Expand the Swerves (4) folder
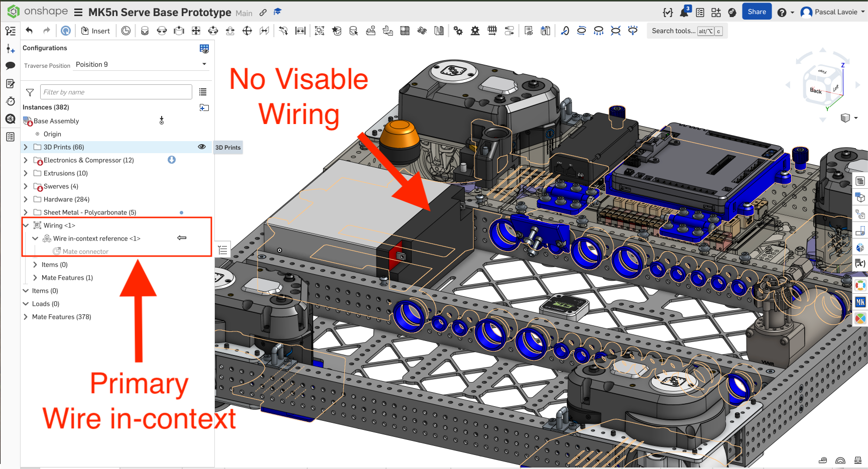The image size is (868, 469). click(x=26, y=186)
